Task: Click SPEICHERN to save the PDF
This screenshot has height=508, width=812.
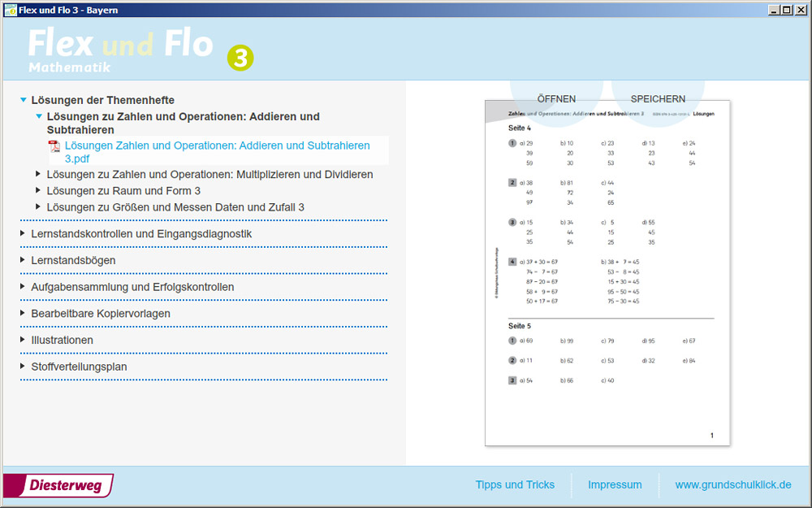Action: point(658,99)
